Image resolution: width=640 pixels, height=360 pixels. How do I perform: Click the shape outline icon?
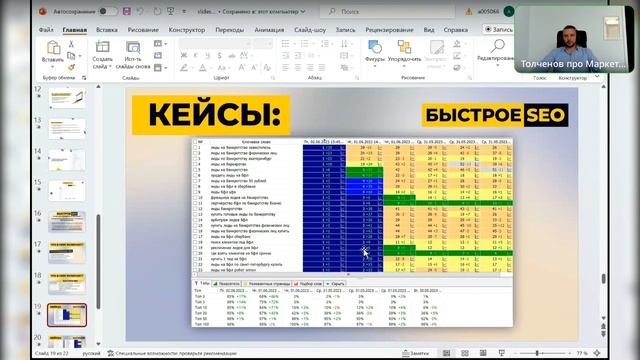coord(457,56)
